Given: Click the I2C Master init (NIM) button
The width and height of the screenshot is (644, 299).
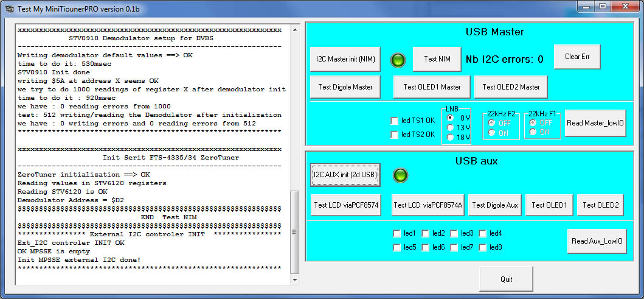Looking at the screenshot, I should tap(345, 59).
